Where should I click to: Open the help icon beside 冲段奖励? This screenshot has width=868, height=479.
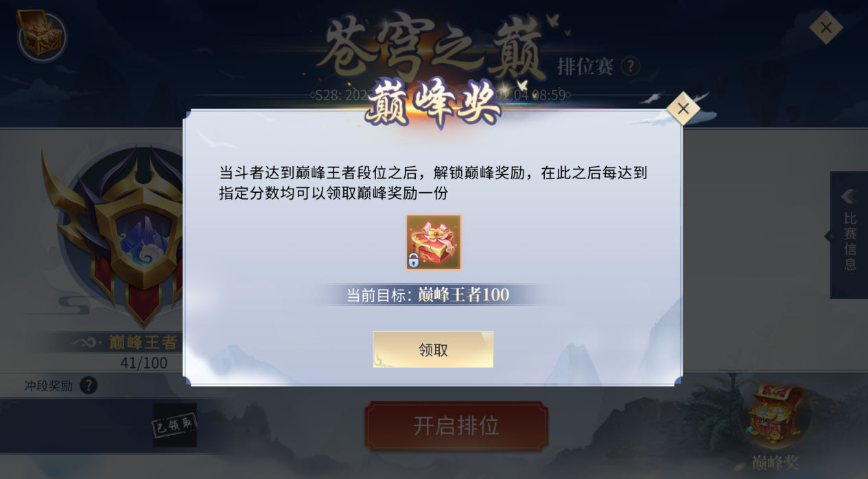tap(89, 386)
